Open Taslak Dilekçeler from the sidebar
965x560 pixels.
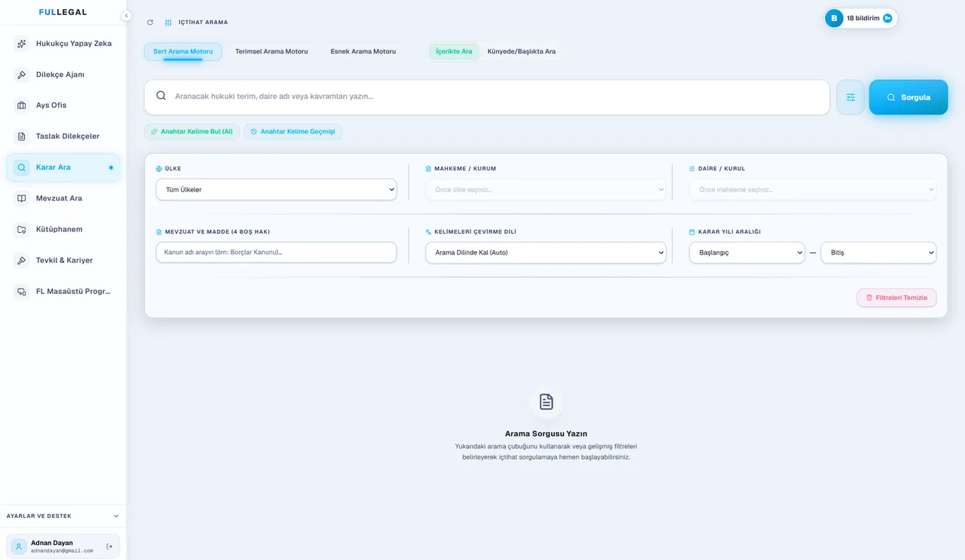(x=63, y=136)
